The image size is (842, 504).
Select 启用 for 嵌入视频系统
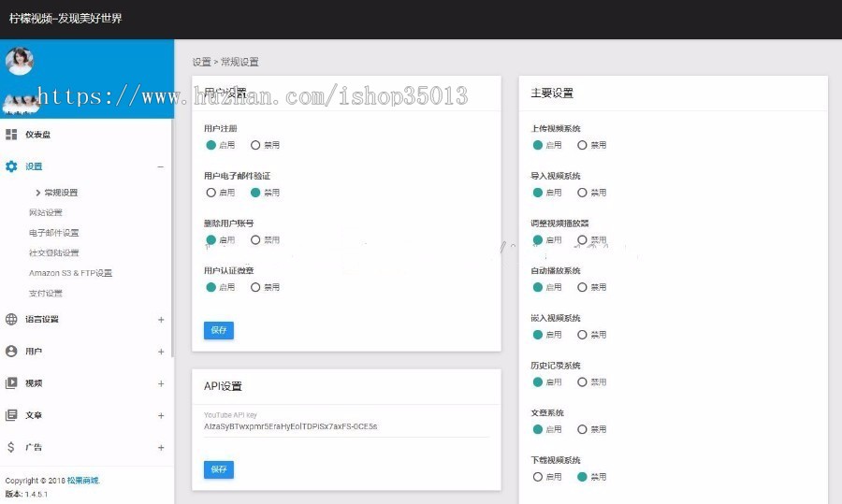[x=538, y=335]
